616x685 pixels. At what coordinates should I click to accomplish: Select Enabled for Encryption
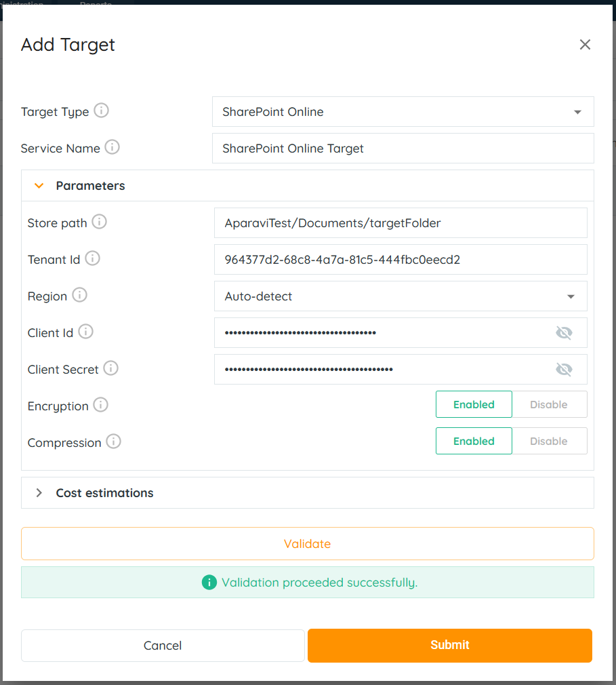[x=474, y=404]
